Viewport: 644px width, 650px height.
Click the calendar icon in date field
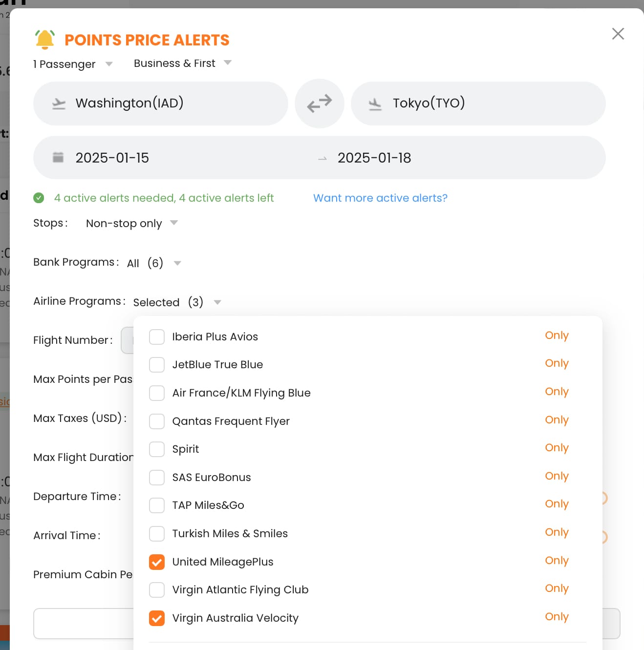(58, 157)
